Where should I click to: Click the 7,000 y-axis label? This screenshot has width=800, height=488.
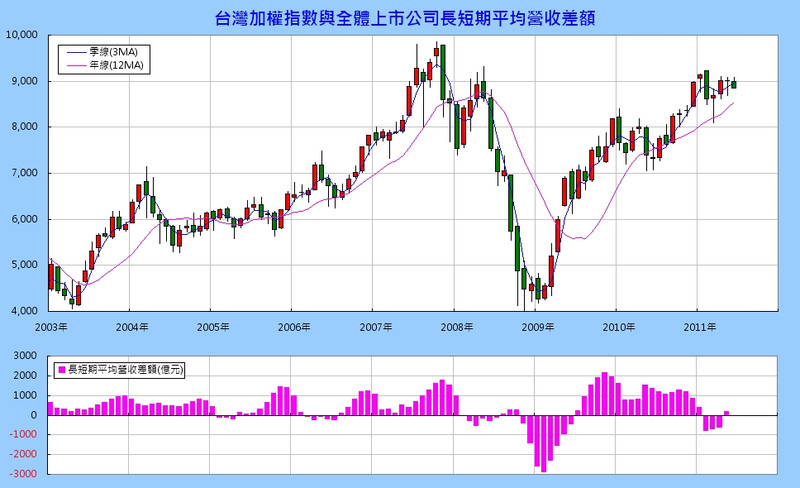coord(25,173)
